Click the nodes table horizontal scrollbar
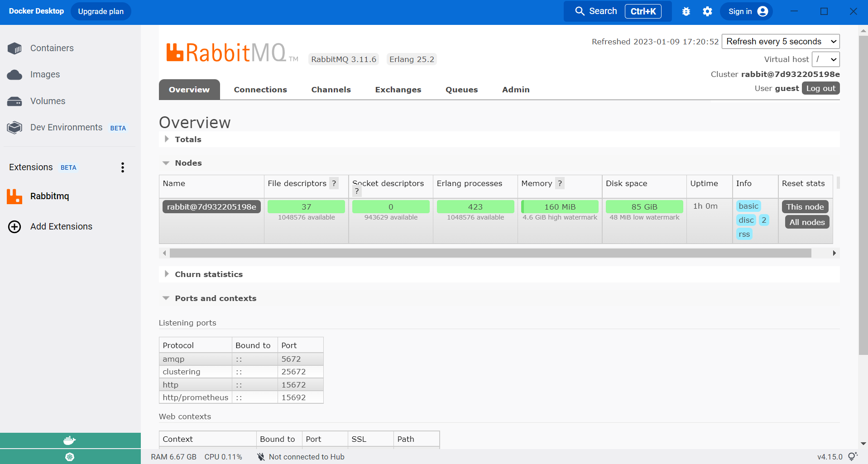This screenshot has width=868, height=464. [490, 253]
